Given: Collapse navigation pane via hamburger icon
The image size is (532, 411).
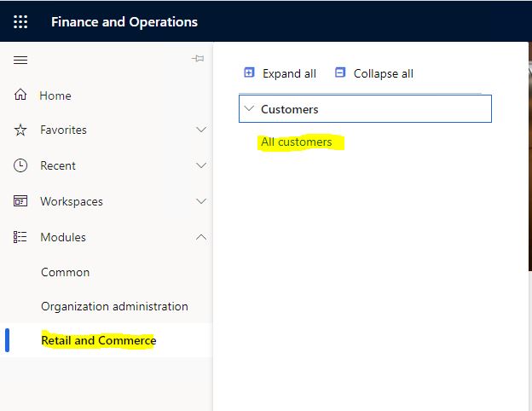Looking at the screenshot, I should point(20,60).
